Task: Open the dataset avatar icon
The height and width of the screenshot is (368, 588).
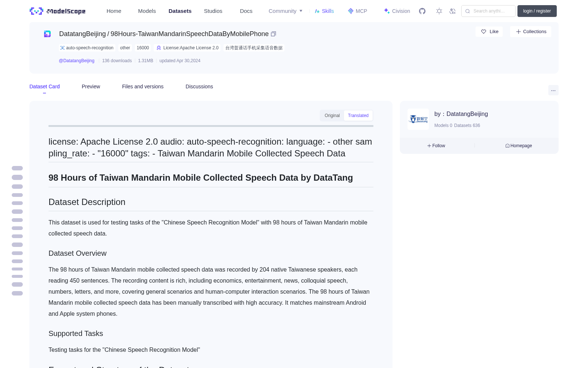Action: [47, 34]
